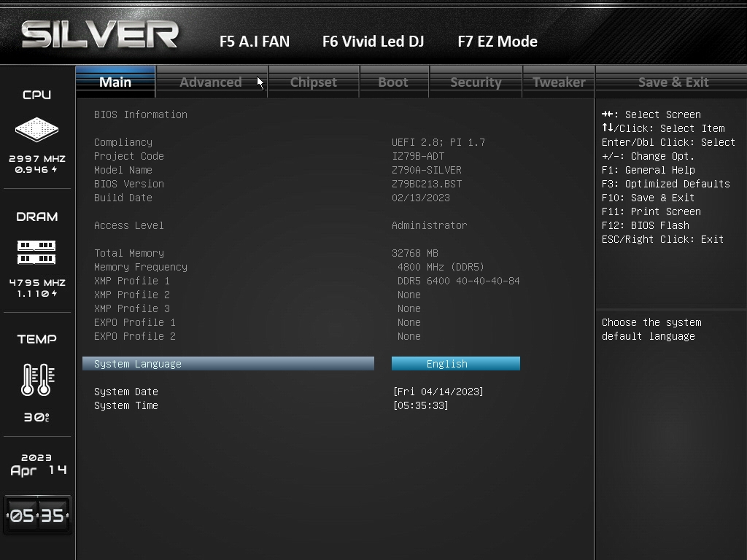Viewport: 747px width, 560px height.
Task: Click the Access Level label
Action: tap(129, 225)
